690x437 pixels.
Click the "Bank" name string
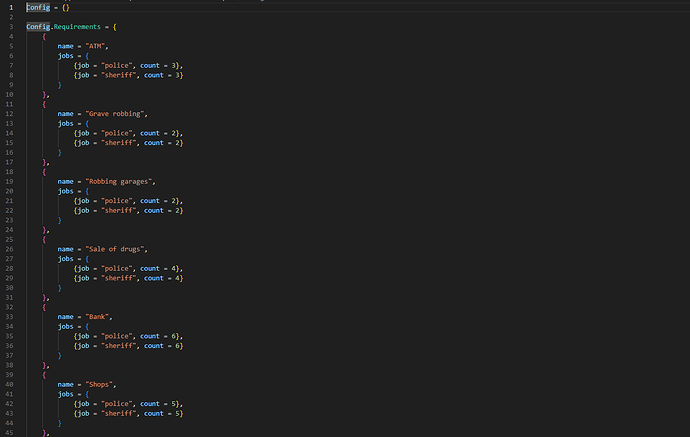click(97, 317)
